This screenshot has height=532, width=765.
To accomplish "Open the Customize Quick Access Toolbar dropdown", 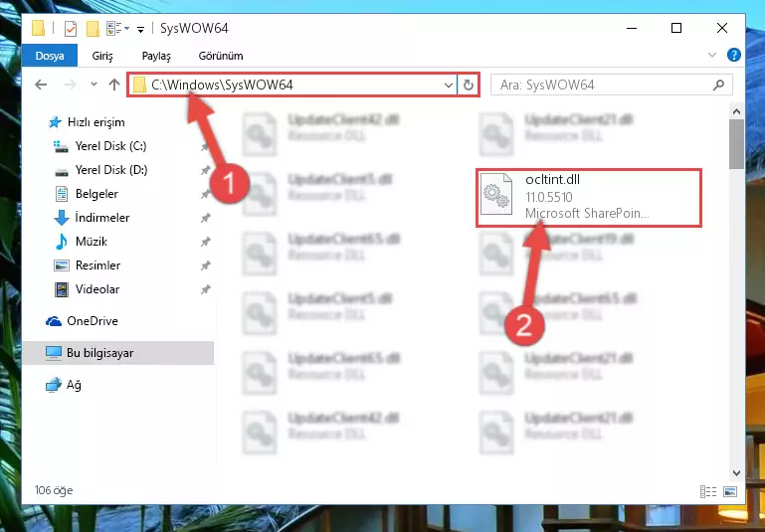I will [140, 30].
